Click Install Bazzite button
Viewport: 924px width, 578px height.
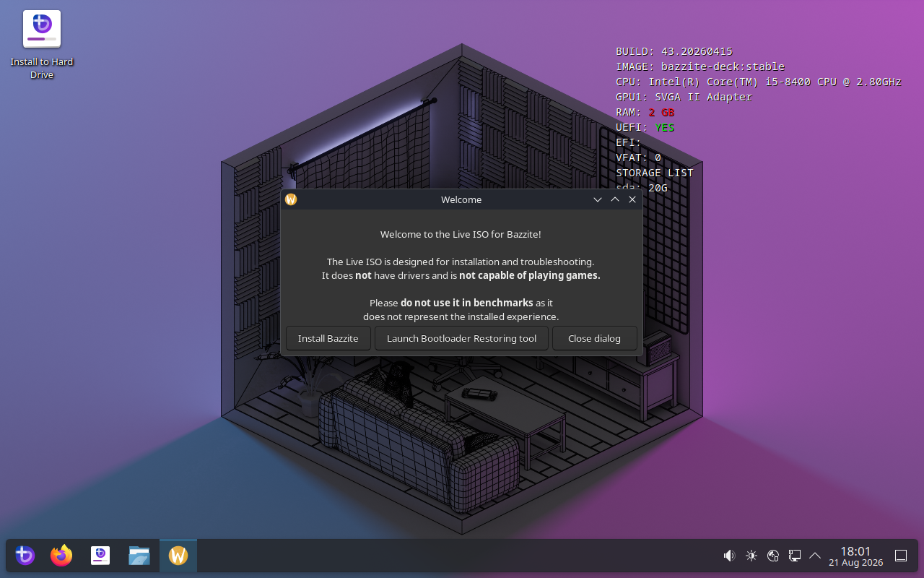coord(328,338)
